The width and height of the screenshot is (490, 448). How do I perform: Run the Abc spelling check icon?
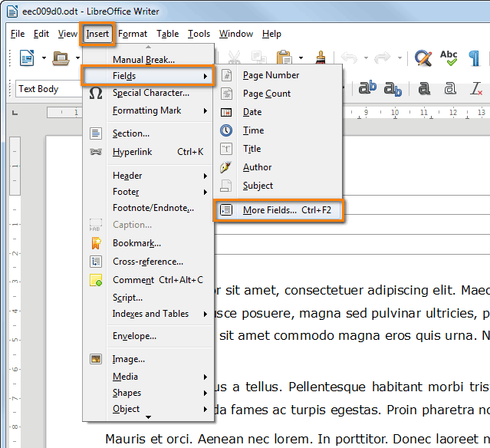tap(449, 58)
